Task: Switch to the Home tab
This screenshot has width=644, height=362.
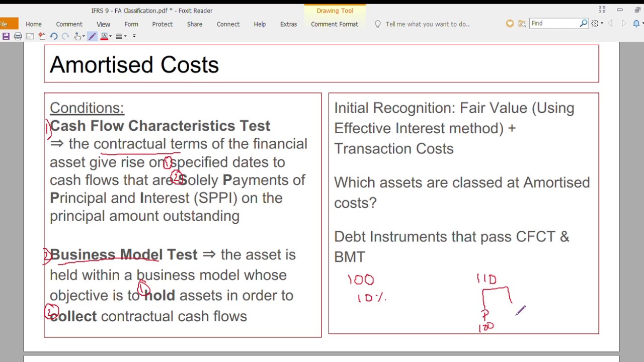Action: [x=34, y=24]
